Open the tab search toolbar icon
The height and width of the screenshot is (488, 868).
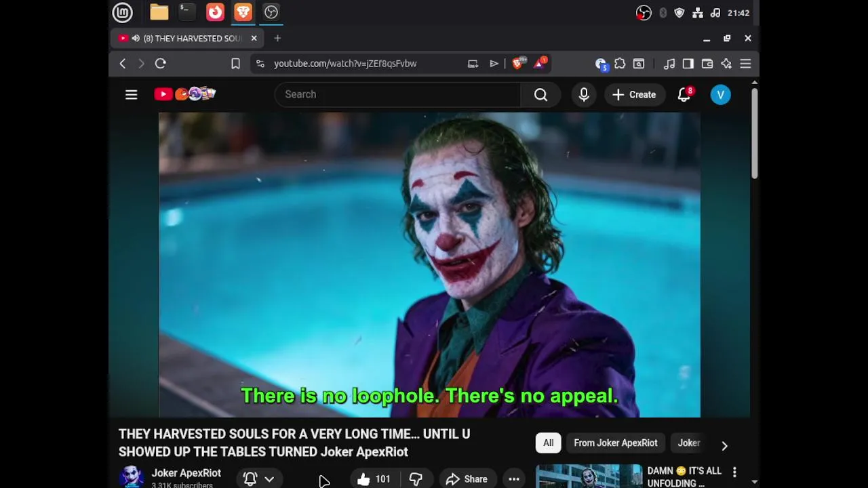pos(639,64)
